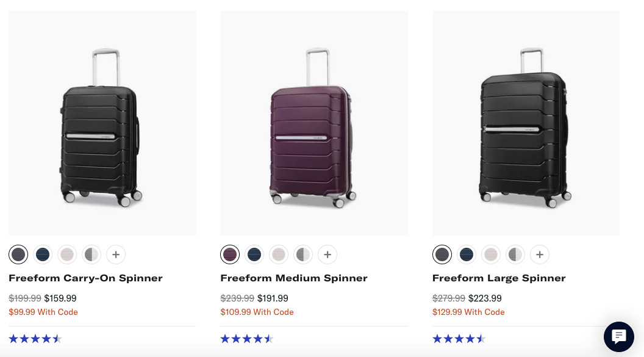644x357 pixels.
Task: Select merlot swatch for Medium Spinner
Action: coord(230,254)
